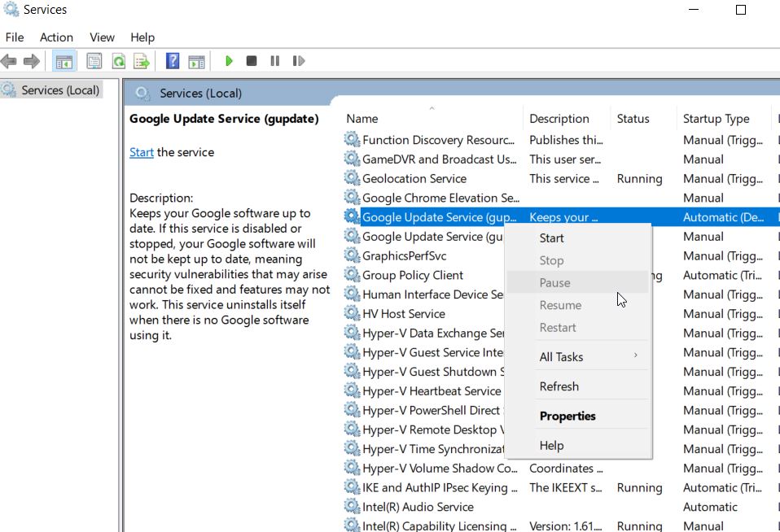Select the Intel(R) Audio Service row
The image size is (780, 532).
pyautogui.click(x=418, y=507)
